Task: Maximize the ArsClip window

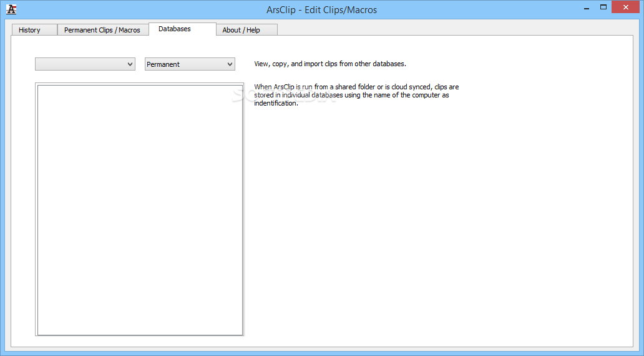Action: point(603,7)
